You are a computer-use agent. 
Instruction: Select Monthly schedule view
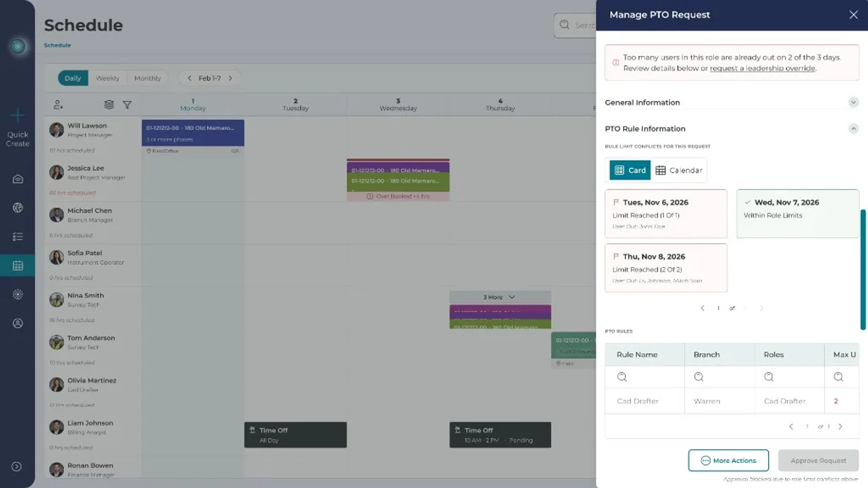coord(147,78)
